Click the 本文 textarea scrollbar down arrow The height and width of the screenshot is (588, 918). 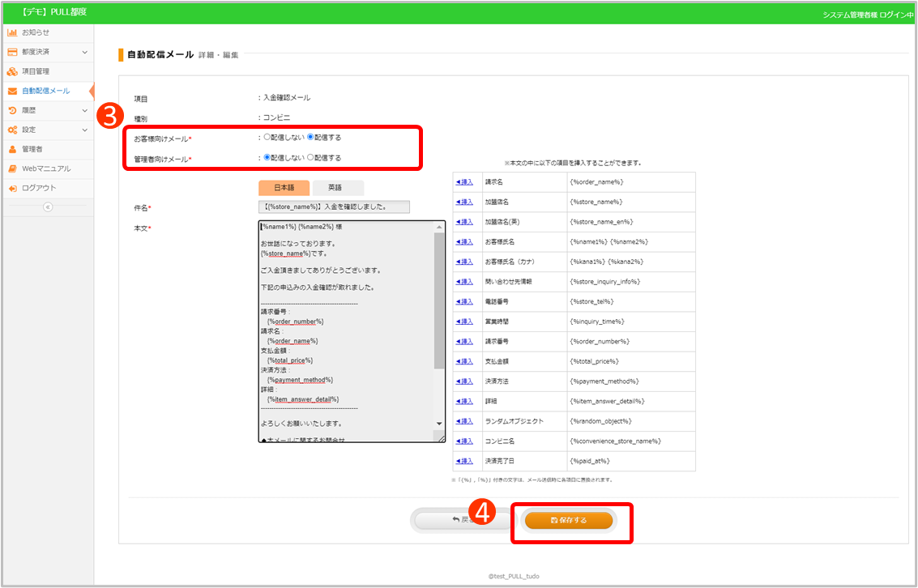[x=440, y=424]
